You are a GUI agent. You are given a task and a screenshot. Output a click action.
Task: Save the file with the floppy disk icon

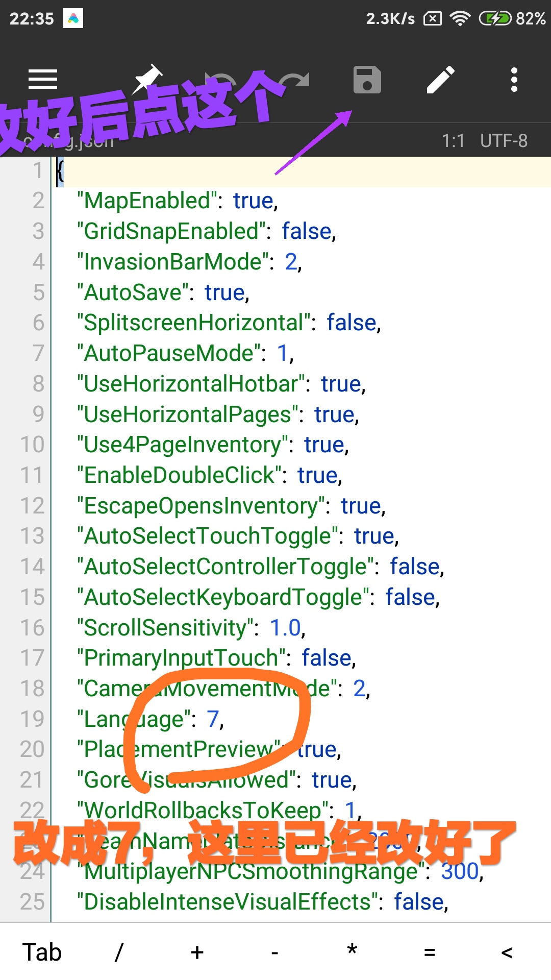[x=367, y=80]
